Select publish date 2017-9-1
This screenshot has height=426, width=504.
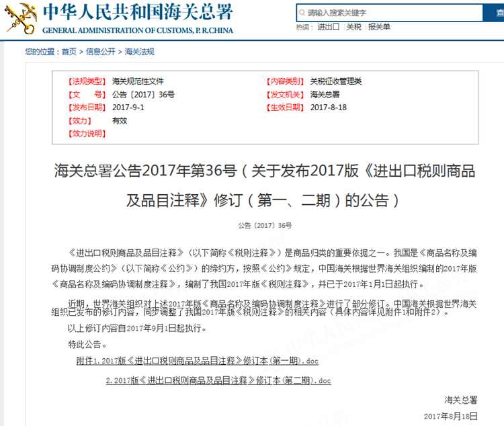128,108
